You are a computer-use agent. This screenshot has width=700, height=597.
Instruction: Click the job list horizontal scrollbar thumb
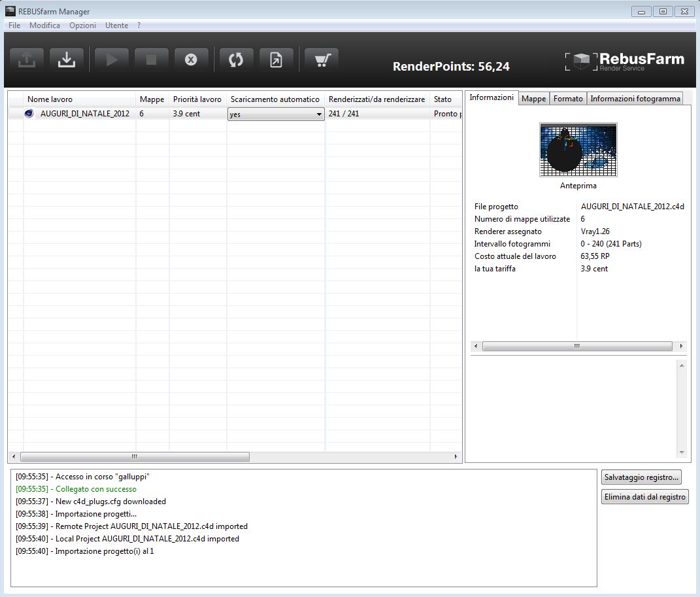click(x=135, y=457)
